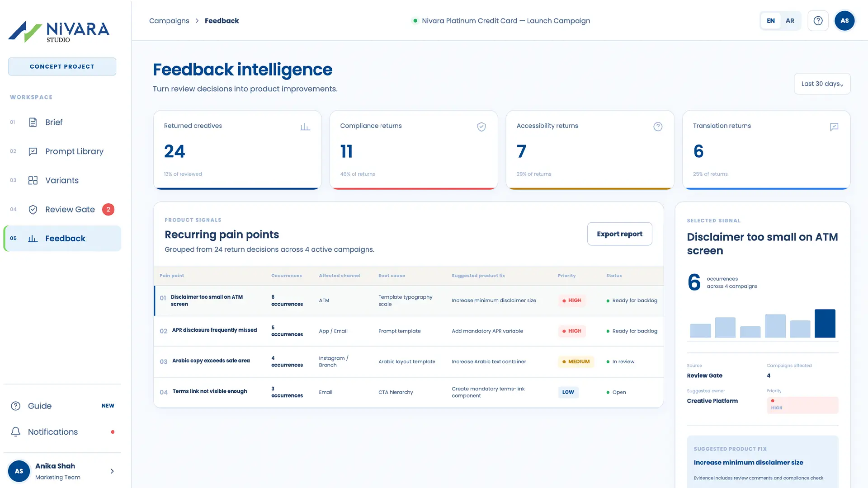Click 'Terms link not visible enough' row
Screen dimensions: 868x488
click(409, 392)
